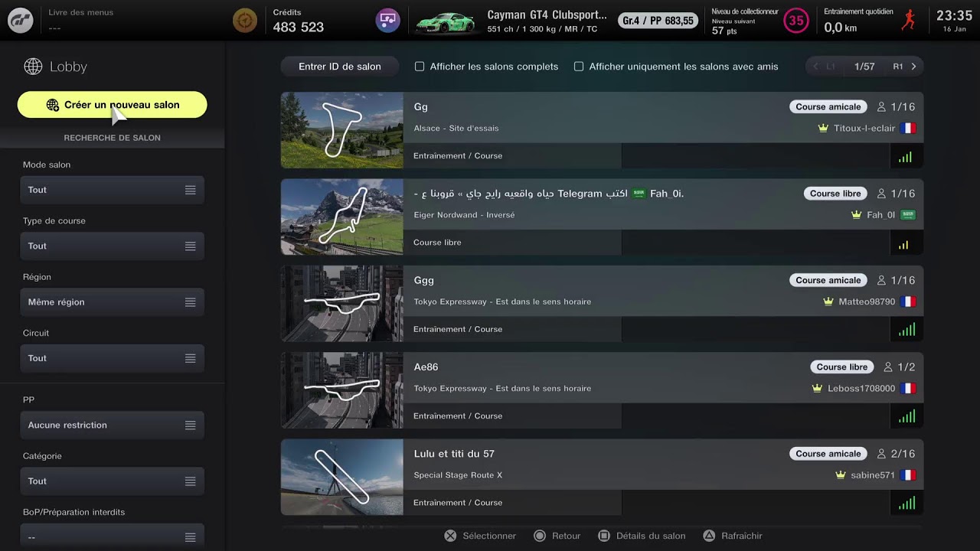The image size is (980, 551).
Task: Go to previous lobby page arrow
Action: (815, 67)
